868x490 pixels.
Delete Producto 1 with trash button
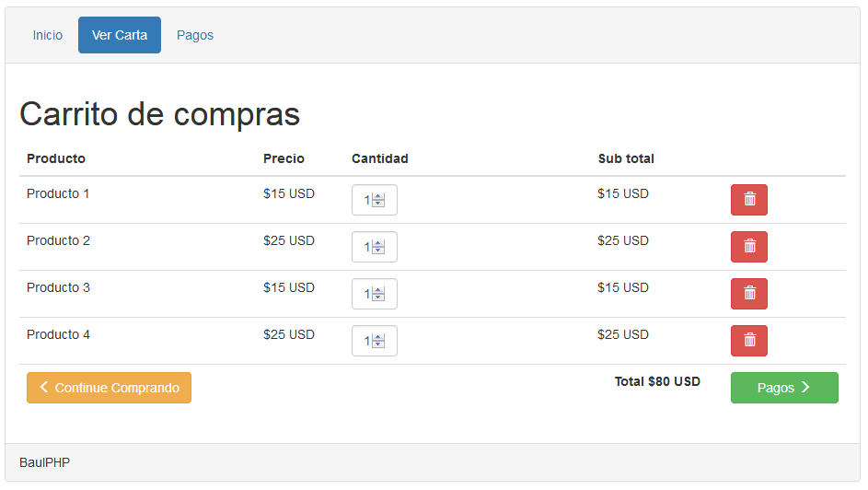coord(749,199)
